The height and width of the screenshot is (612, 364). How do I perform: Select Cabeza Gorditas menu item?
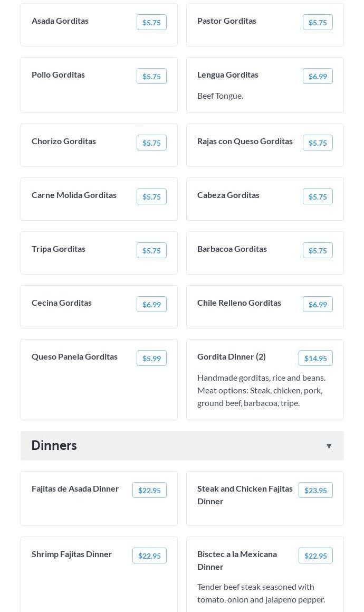228,195
